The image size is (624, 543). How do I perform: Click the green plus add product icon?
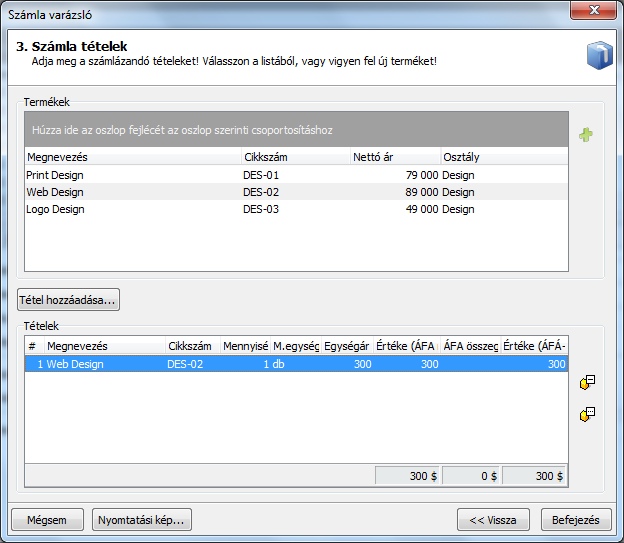586,135
